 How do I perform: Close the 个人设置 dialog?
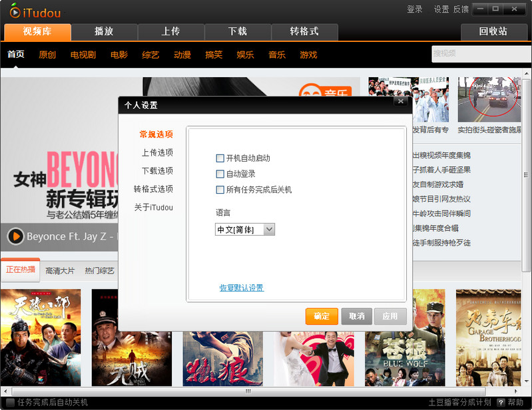401,101
